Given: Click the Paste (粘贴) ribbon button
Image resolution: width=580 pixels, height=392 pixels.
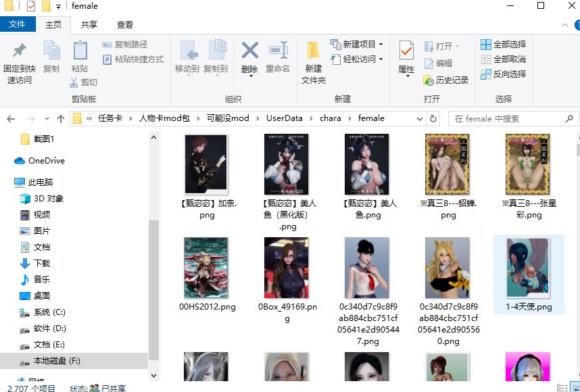Looking at the screenshot, I should click(80, 57).
